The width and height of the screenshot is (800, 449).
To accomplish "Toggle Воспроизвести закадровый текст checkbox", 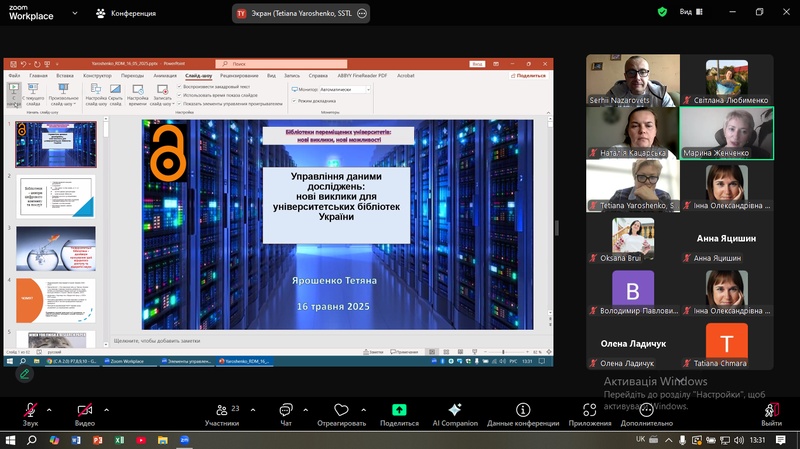I will (x=180, y=87).
